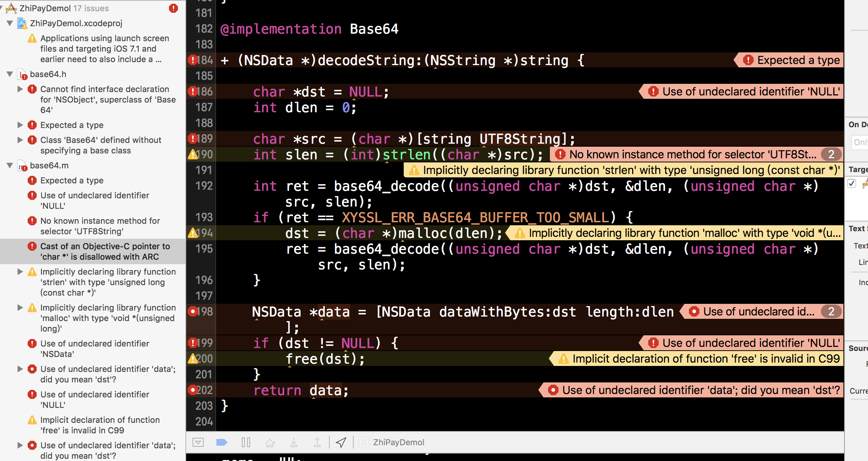
Task: Click the step-into icon in bottom toolbar
Action: (293, 443)
